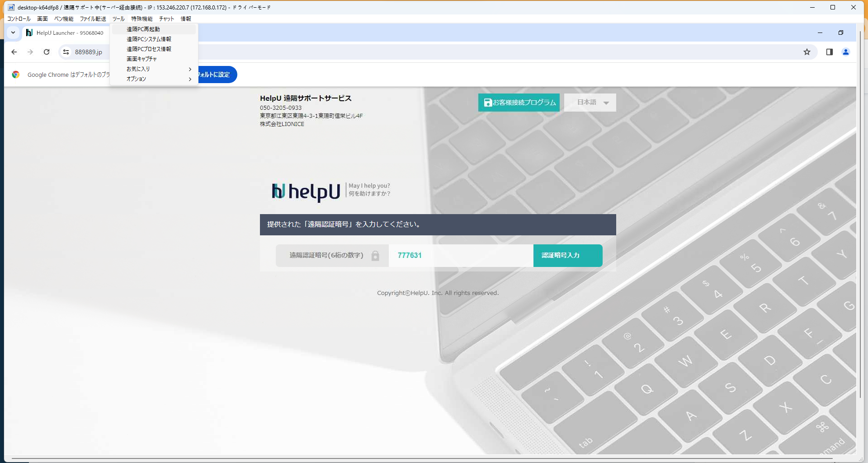Click the remote window vertical scrollbar
Viewport: 868px width, 463px height.
pyautogui.click(x=859, y=214)
